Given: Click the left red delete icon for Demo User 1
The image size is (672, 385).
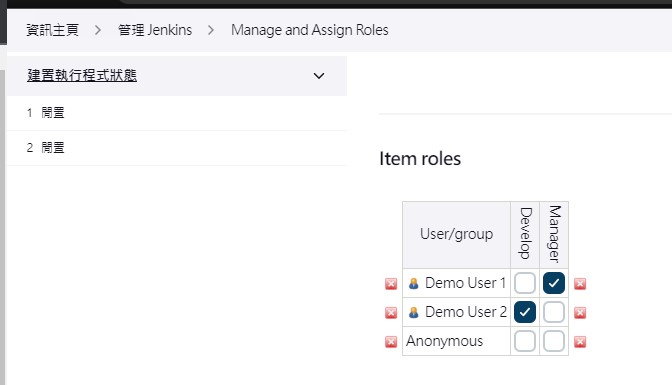Looking at the screenshot, I should pos(391,284).
